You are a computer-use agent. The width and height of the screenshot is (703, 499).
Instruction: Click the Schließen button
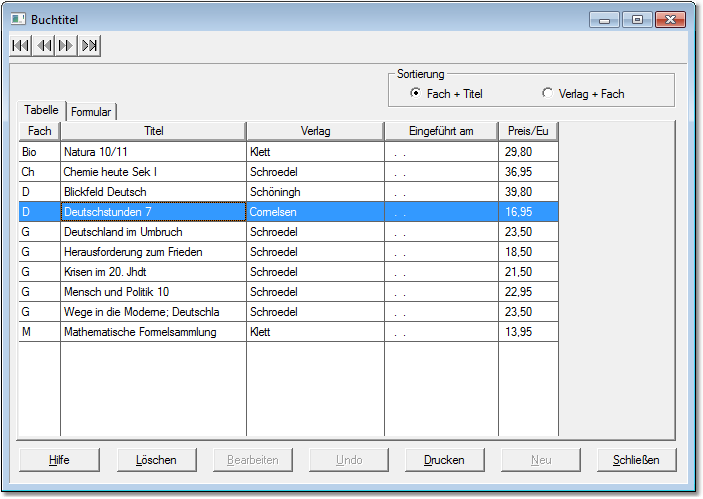(x=636, y=460)
